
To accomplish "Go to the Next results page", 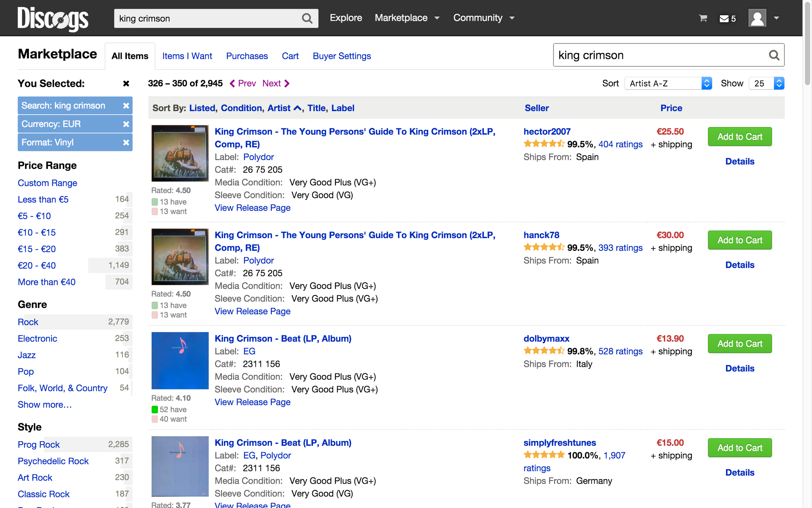I will (x=276, y=83).
